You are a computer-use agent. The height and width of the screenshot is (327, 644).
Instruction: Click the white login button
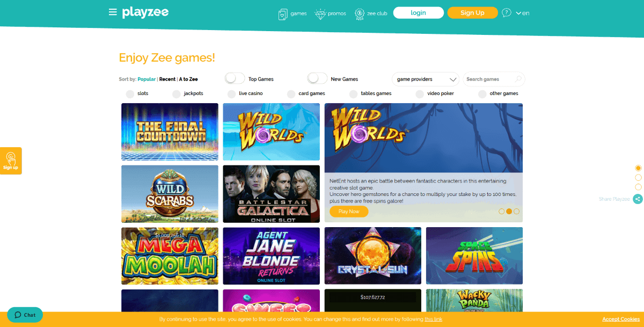419,13
